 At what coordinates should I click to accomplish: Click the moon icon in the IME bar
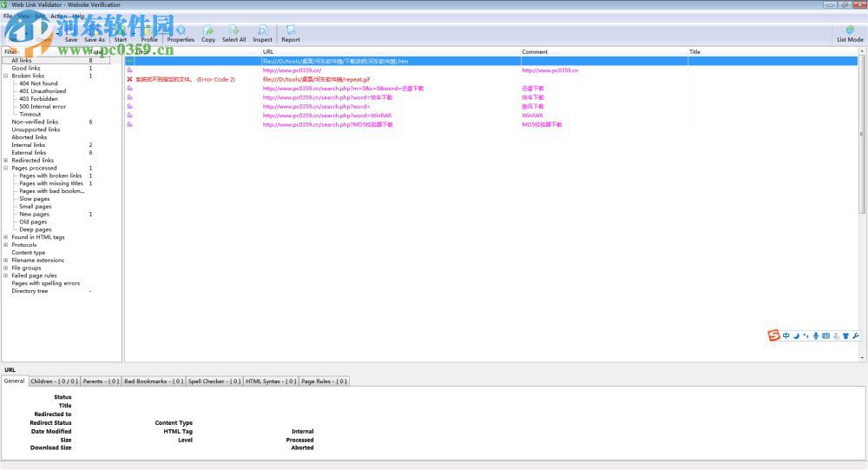(x=796, y=336)
